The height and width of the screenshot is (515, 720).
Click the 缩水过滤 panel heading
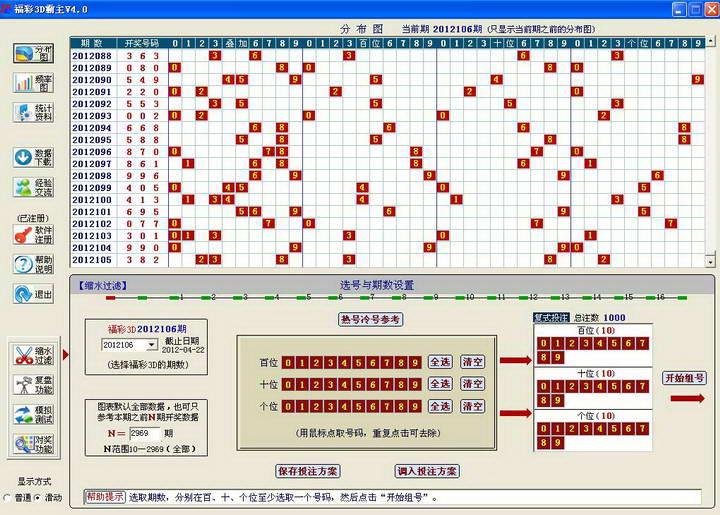102,285
